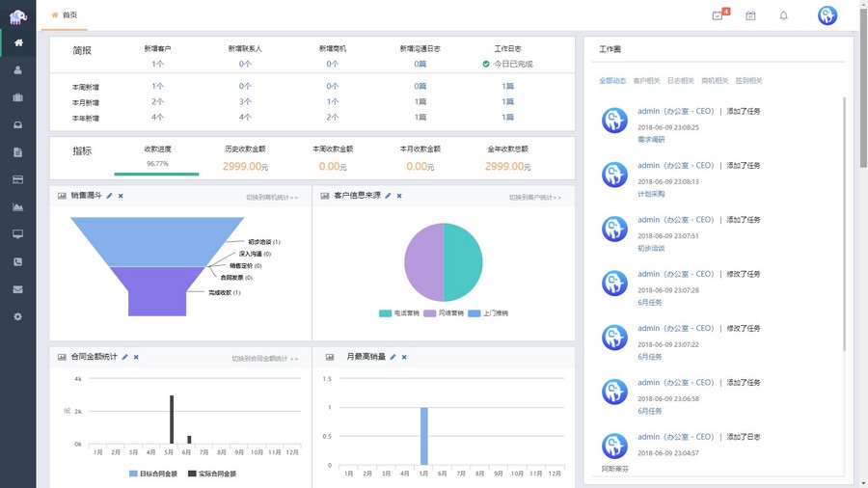Open the envelope mail icon in sidebar
The width and height of the screenshot is (868, 488).
pos(18,289)
